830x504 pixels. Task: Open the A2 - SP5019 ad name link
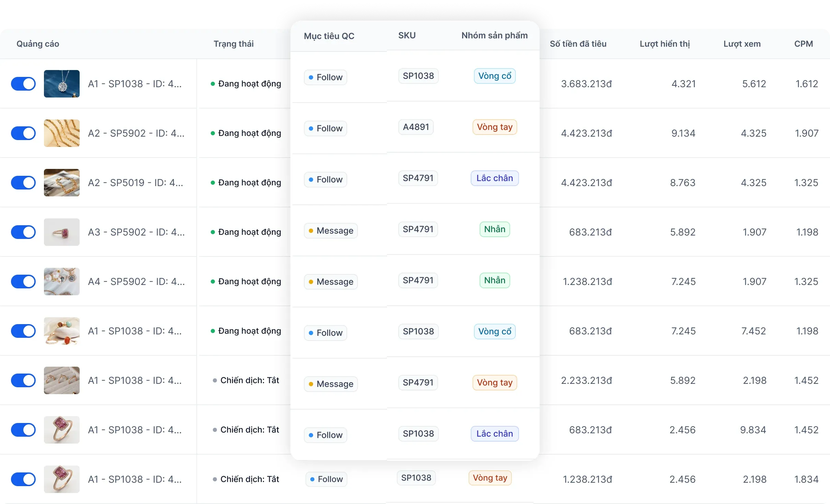[x=136, y=183]
